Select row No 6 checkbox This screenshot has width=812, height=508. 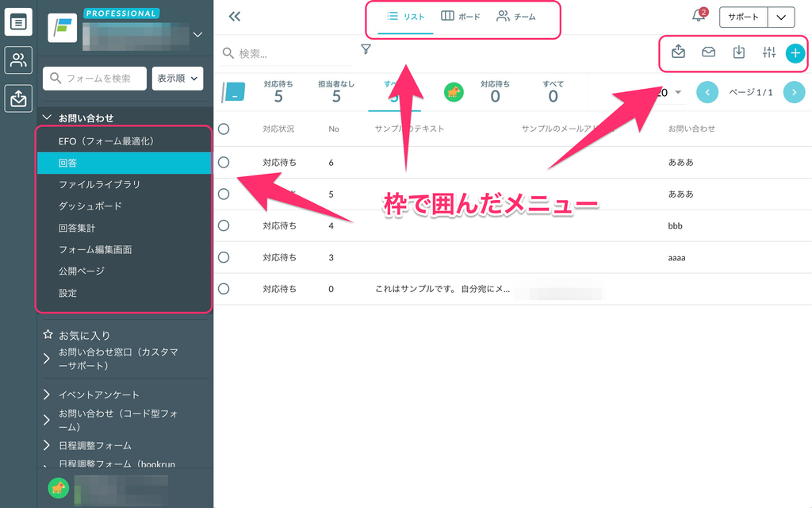pyautogui.click(x=224, y=162)
